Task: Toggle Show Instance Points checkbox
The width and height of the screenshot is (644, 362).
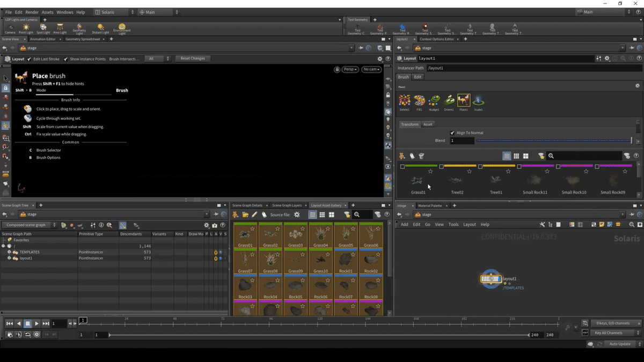Action: pos(65,59)
